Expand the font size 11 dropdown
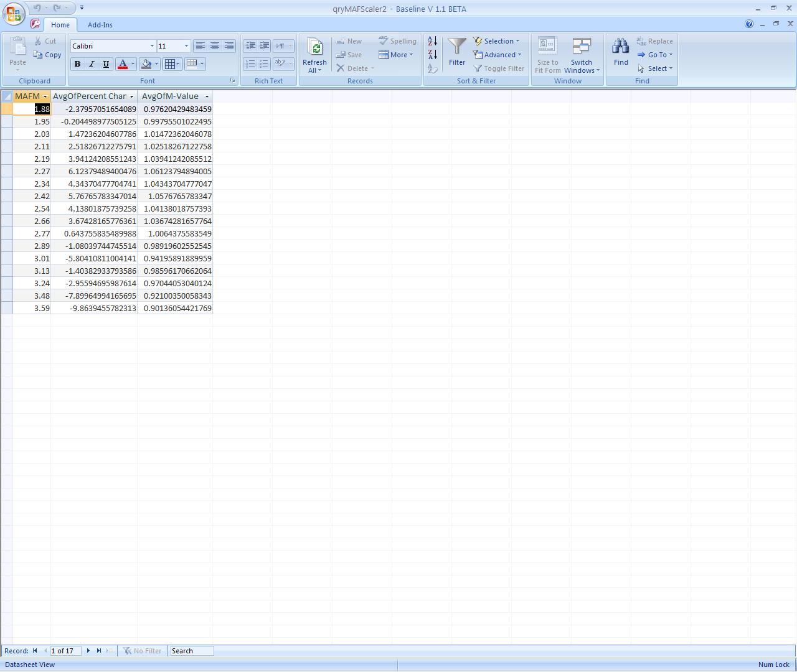The width and height of the screenshot is (797, 672). (x=186, y=46)
